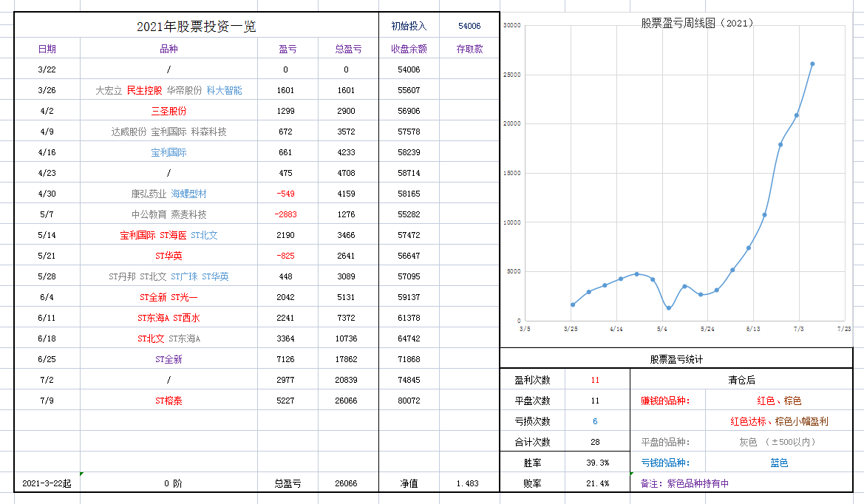Select the title cell 2021年股票投资一览

coord(196,26)
